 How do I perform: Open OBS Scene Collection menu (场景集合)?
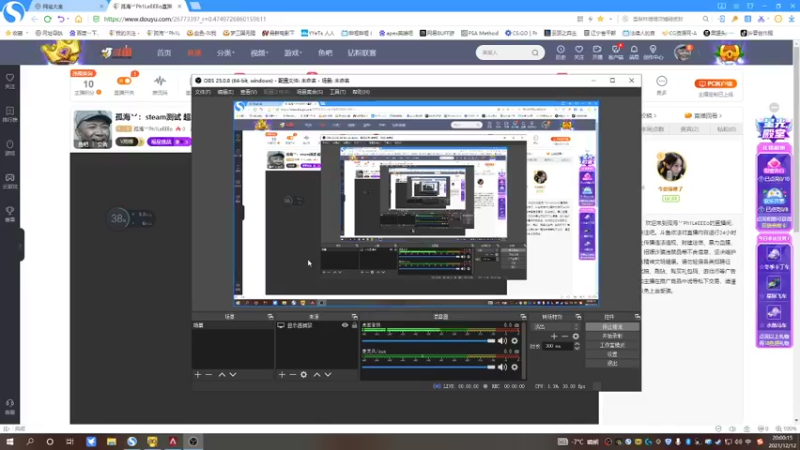pyautogui.click(x=309, y=92)
